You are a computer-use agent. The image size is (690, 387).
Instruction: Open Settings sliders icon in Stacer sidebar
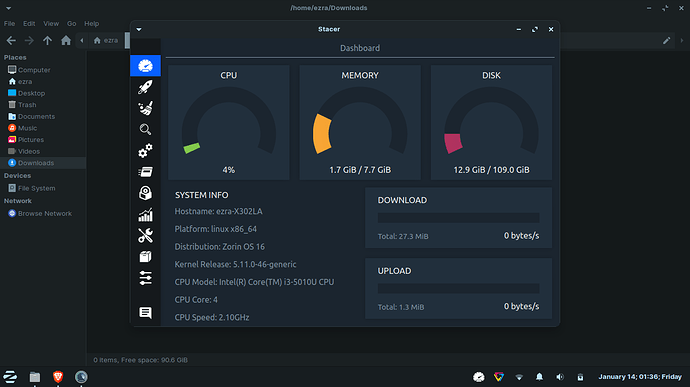[145, 278]
